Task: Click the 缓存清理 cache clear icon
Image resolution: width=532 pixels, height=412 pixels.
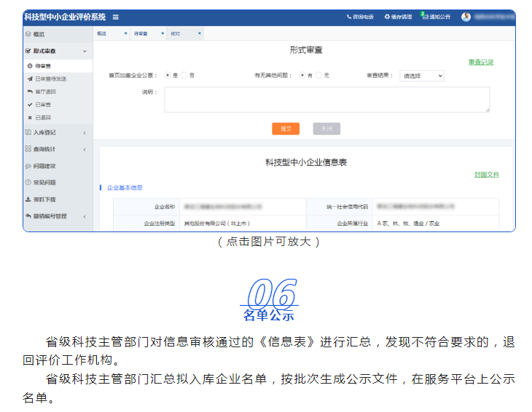Action: [x=387, y=17]
